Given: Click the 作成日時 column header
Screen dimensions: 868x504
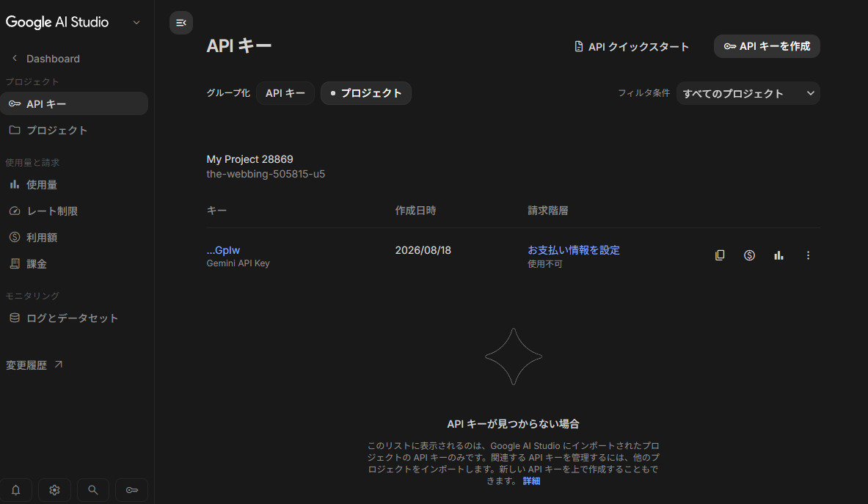Looking at the screenshot, I should 415,211.
